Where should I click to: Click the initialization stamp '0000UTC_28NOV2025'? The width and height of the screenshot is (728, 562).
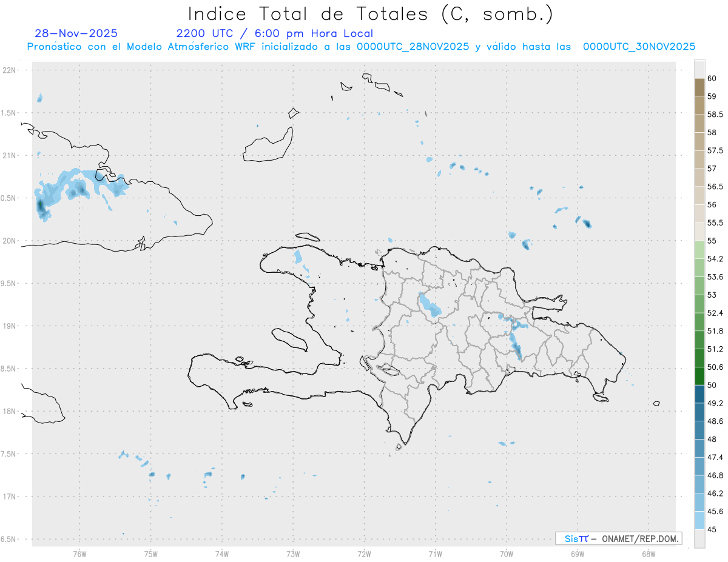tap(413, 47)
